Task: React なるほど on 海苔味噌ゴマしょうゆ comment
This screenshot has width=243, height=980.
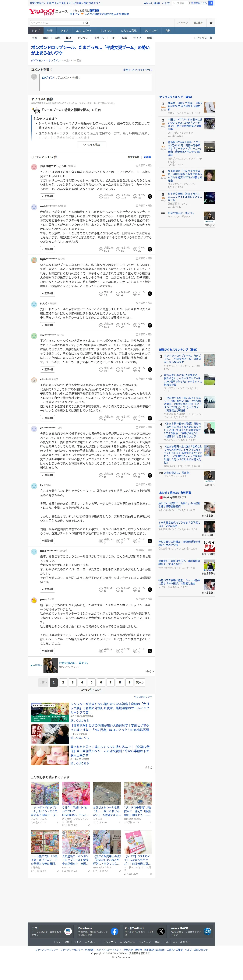Action: 123,196
